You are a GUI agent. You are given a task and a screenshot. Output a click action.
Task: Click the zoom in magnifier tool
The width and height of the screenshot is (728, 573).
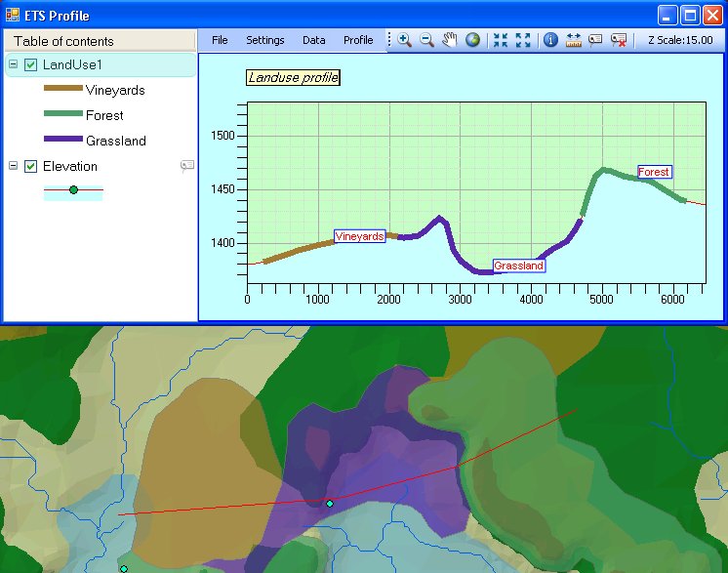tap(404, 40)
